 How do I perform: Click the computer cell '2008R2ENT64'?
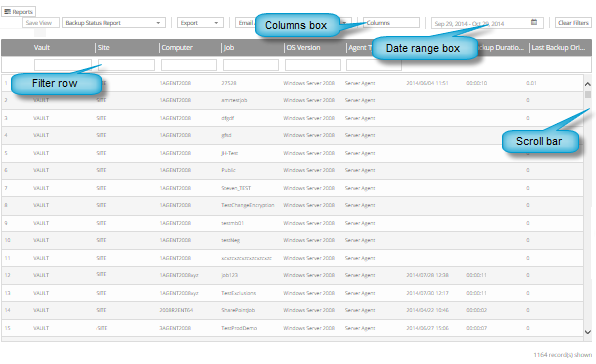coord(176,310)
